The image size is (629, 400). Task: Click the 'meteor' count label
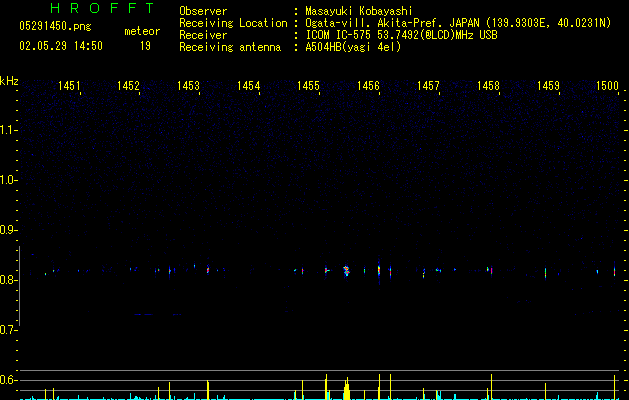[x=142, y=31]
